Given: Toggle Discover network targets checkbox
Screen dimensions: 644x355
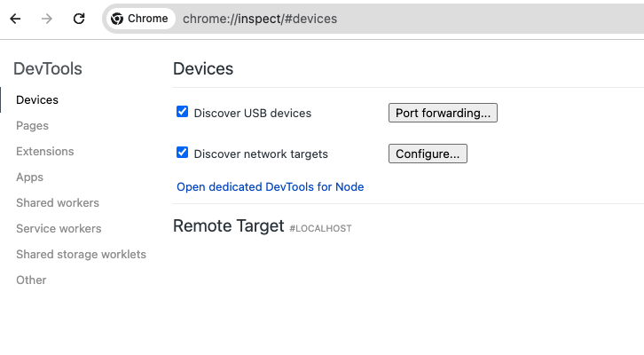Looking at the screenshot, I should [x=183, y=153].
